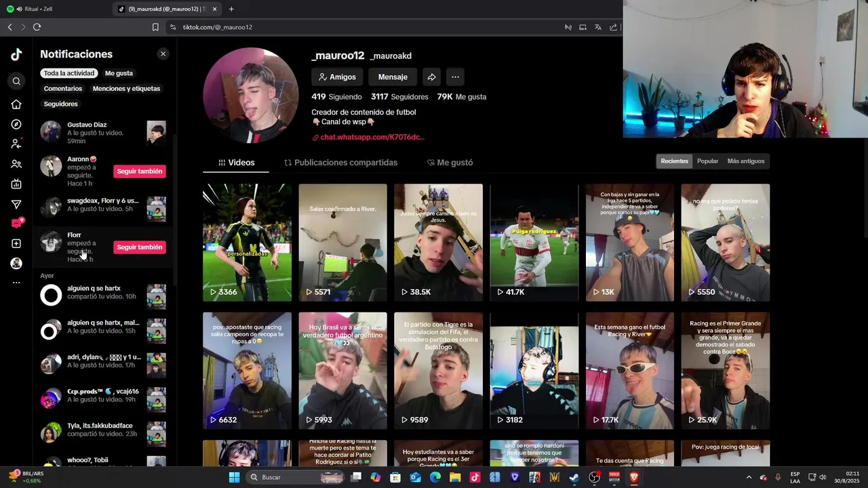868x488 pixels.
Task: Open OBS Studio from the taskbar
Action: point(594,477)
